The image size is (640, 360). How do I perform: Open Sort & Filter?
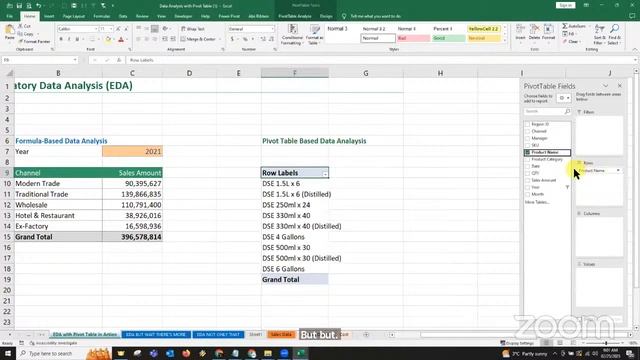[599, 34]
